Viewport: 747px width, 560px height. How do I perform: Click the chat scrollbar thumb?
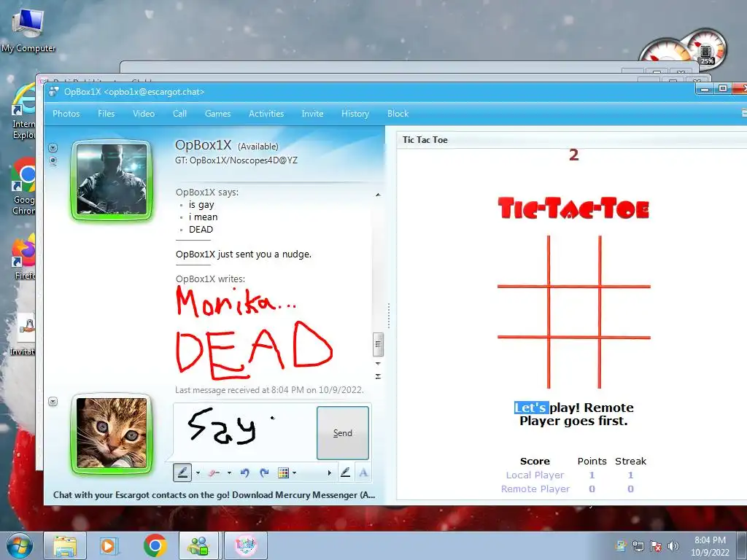click(x=378, y=344)
